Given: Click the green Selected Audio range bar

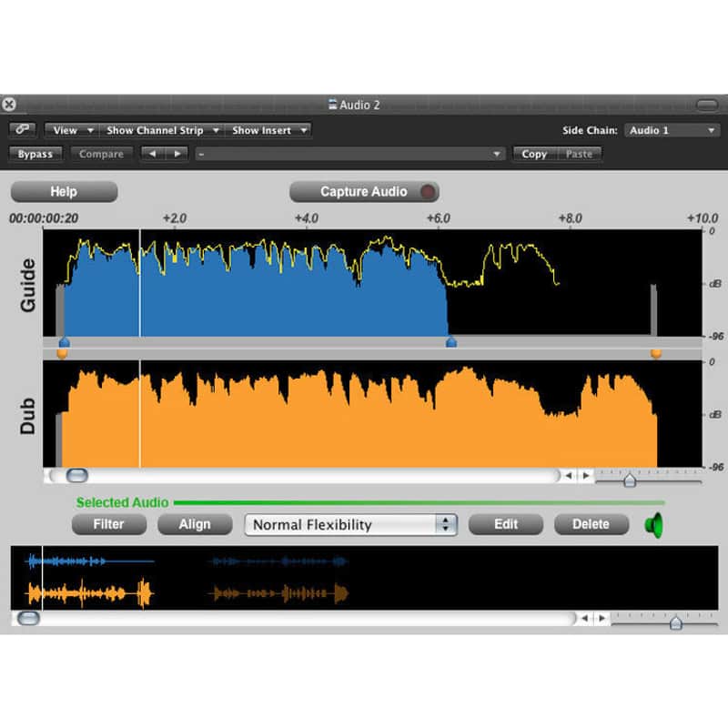Looking at the screenshot, I should tap(420, 502).
